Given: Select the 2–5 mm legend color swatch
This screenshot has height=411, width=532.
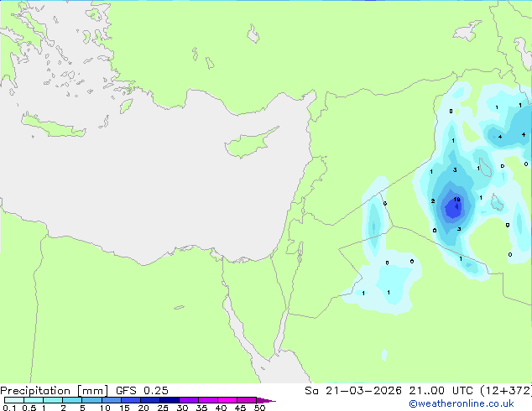Looking at the screenshot, I should click(72, 400).
